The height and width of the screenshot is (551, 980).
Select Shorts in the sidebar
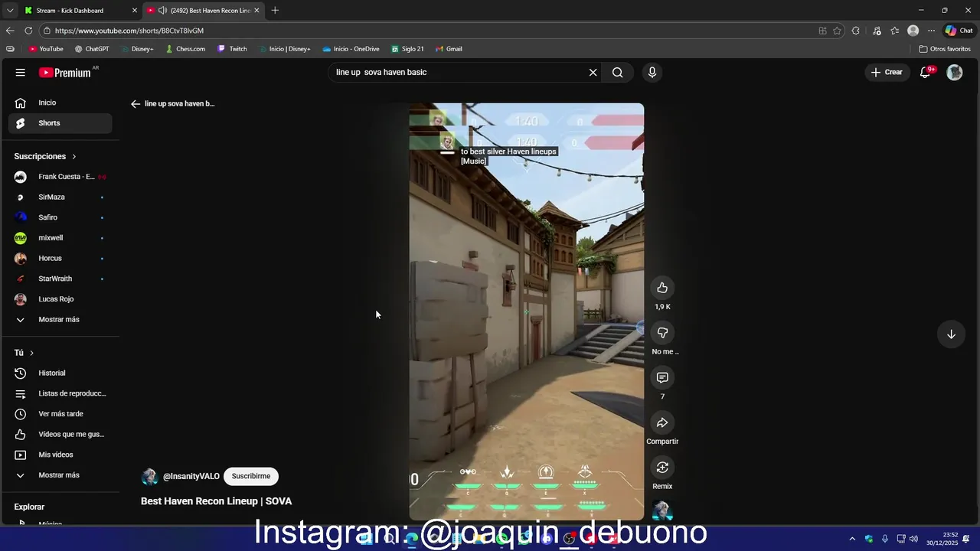(60, 123)
